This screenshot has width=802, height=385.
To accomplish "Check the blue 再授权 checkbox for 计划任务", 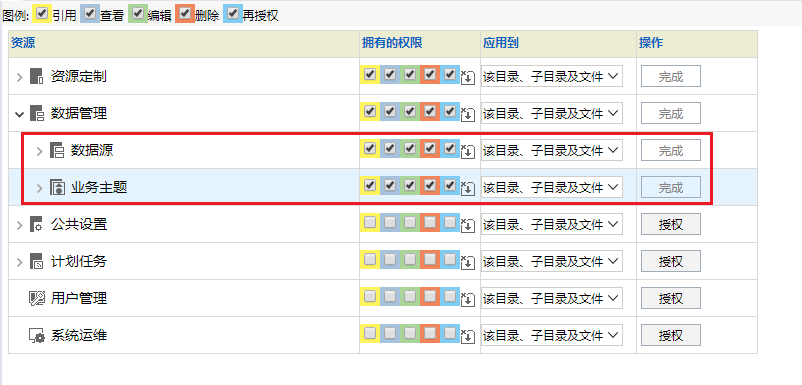I will (x=450, y=259).
